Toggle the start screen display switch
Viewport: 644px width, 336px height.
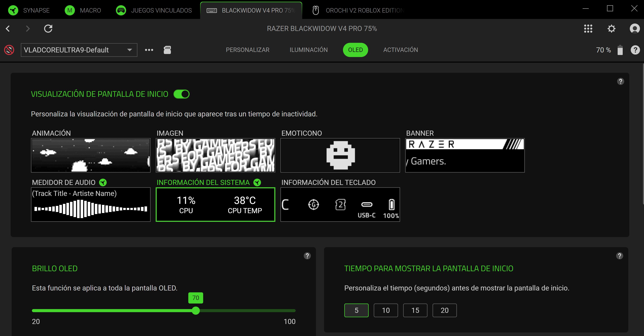[x=182, y=94]
